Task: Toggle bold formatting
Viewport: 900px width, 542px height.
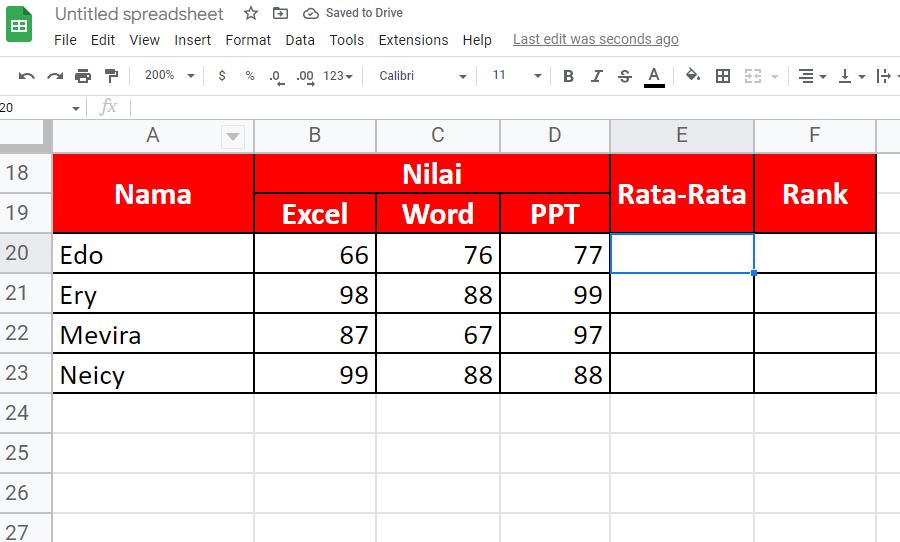Action: tap(568, 76)
